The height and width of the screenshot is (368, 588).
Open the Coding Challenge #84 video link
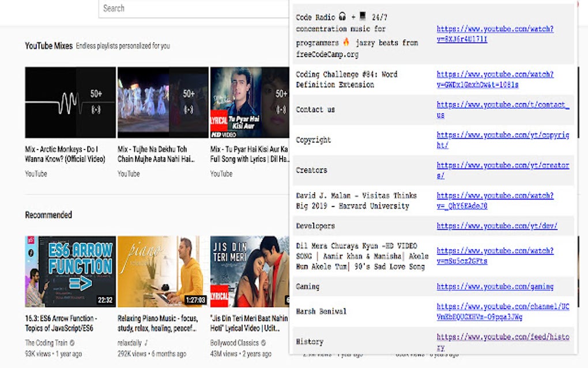click(x=495, y=80)
